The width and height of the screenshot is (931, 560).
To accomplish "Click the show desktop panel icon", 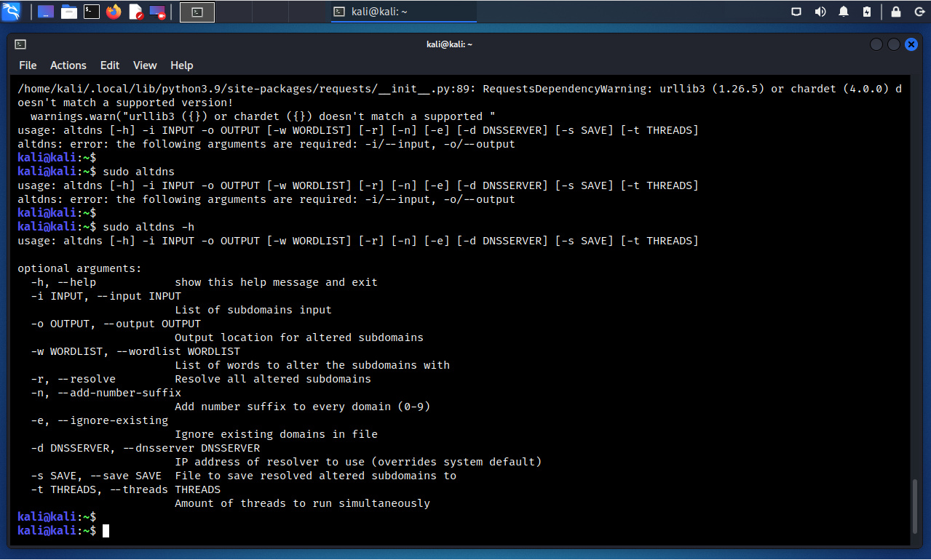I will pyautogui.click(x=46, y=12).
